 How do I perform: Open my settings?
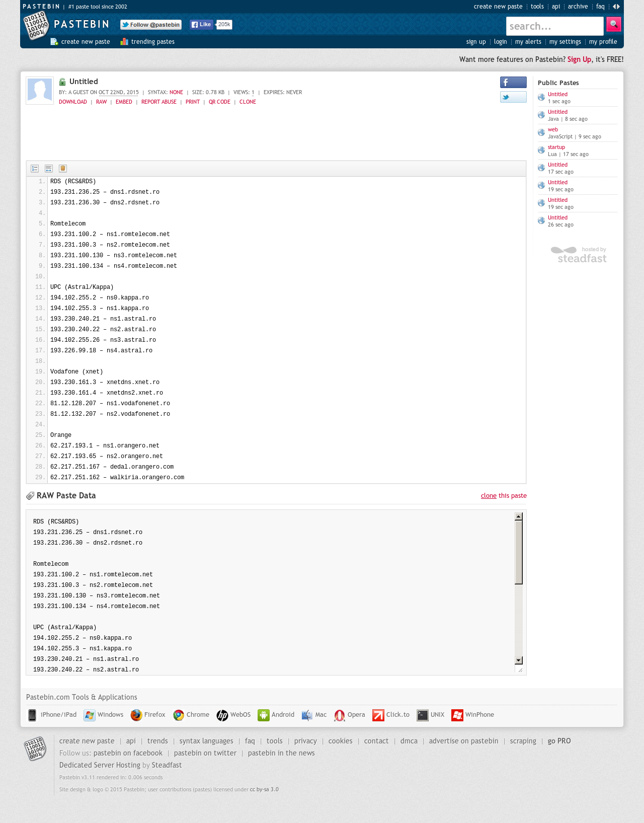[x=565, y=42]
